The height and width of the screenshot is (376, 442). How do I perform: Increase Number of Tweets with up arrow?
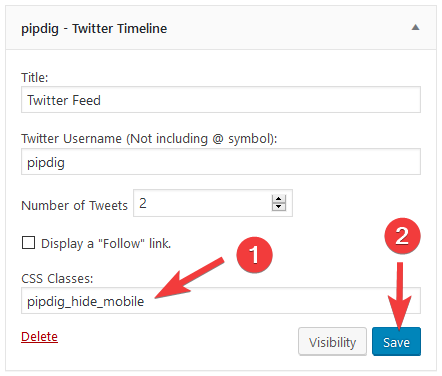tap(279, 199)
